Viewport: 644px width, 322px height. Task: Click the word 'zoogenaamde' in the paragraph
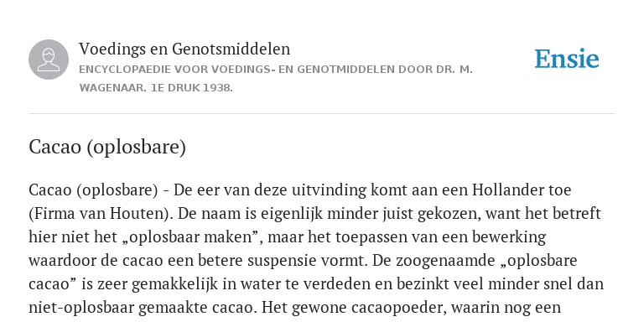coord(445,261)
